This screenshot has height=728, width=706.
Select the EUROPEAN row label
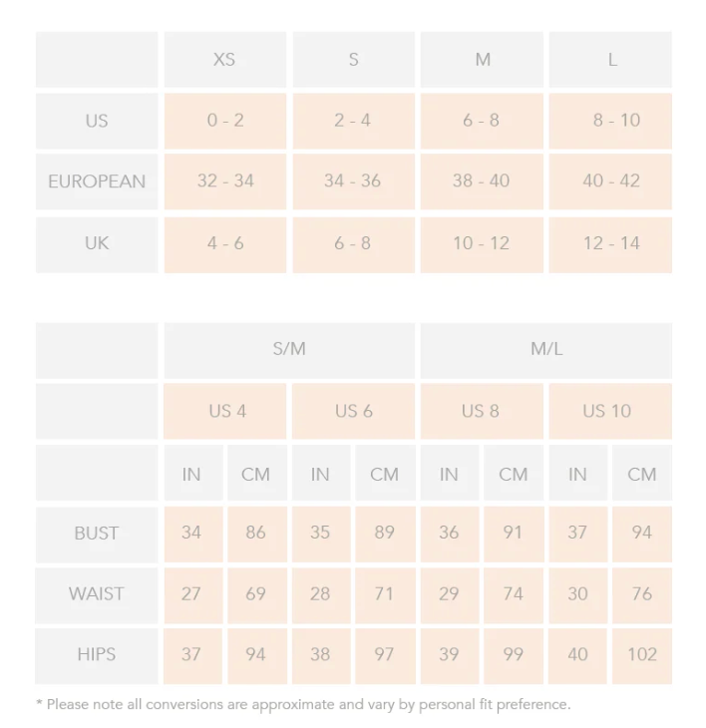point(97,182)
